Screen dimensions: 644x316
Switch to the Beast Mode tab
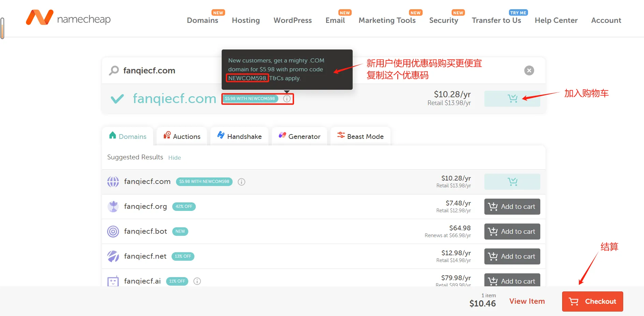(x=360, y=136)
